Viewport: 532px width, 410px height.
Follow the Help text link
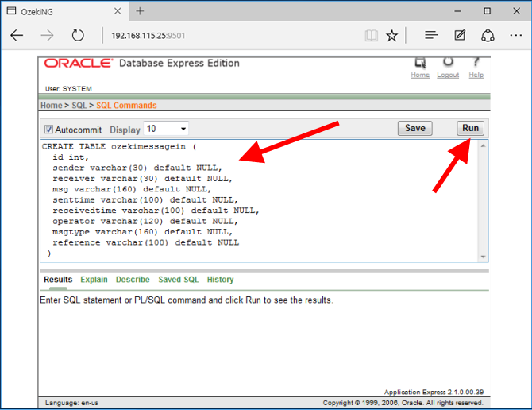[476, 75]
